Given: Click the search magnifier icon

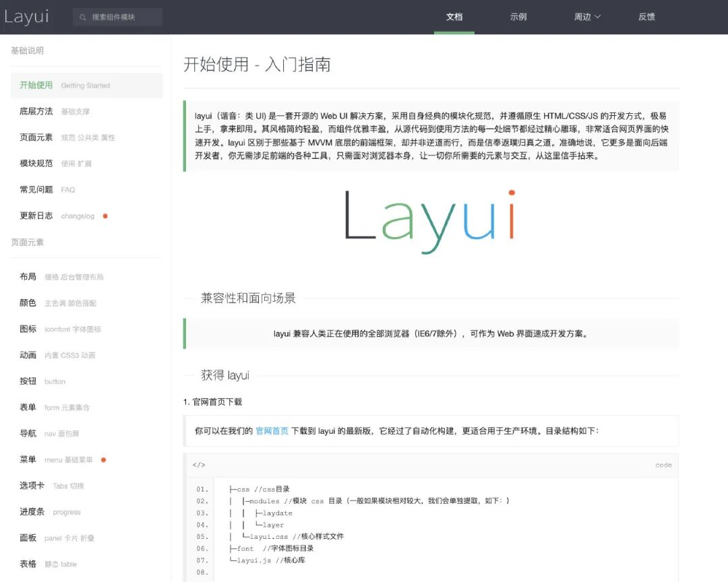Looking at the screenshot, I should (x=83, y=17).
